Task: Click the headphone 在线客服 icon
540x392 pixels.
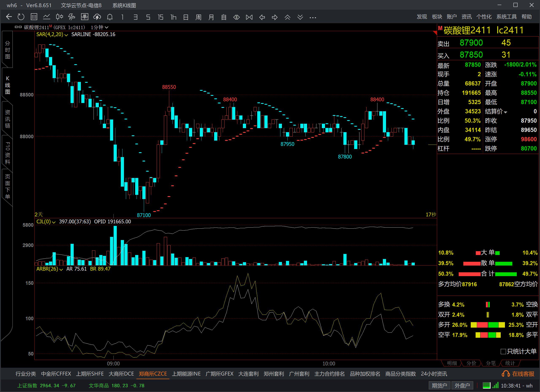Action: [x=506, y=374]
